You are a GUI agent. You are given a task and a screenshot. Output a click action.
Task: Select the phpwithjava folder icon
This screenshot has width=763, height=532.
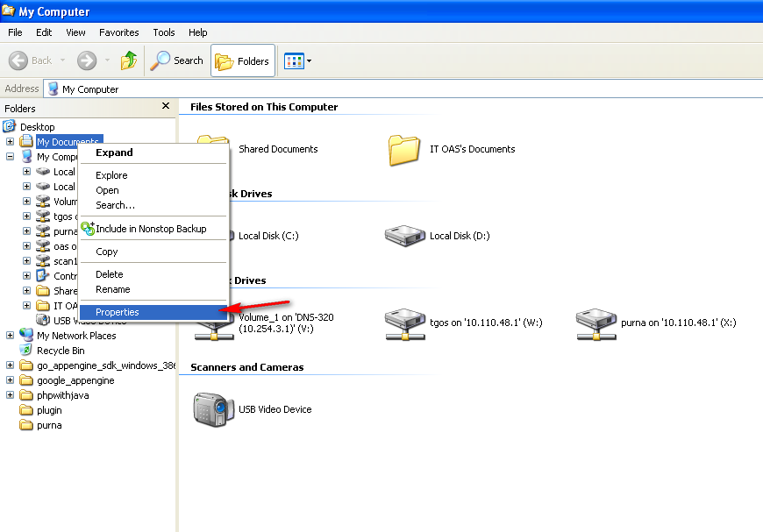click(x=26, y=395)
